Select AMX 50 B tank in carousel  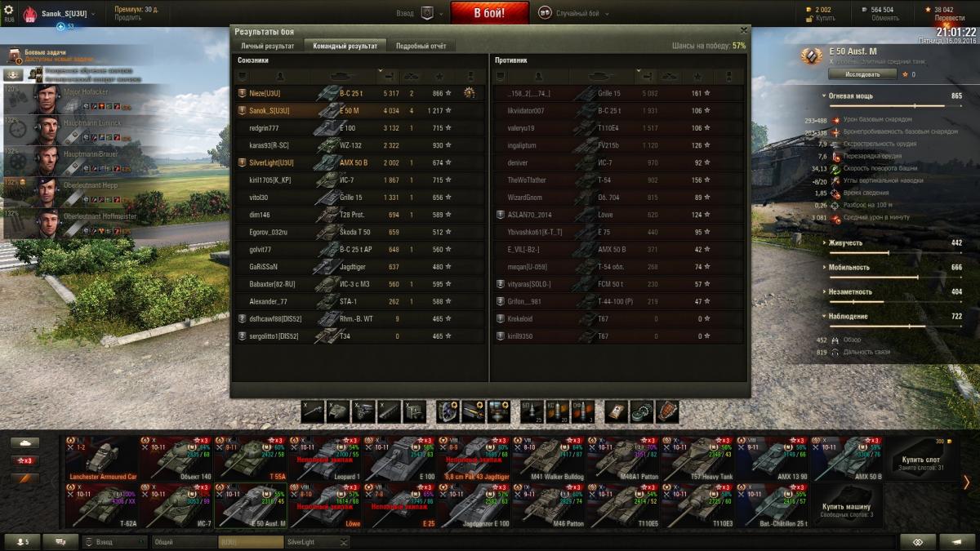[x=847, y=458]
